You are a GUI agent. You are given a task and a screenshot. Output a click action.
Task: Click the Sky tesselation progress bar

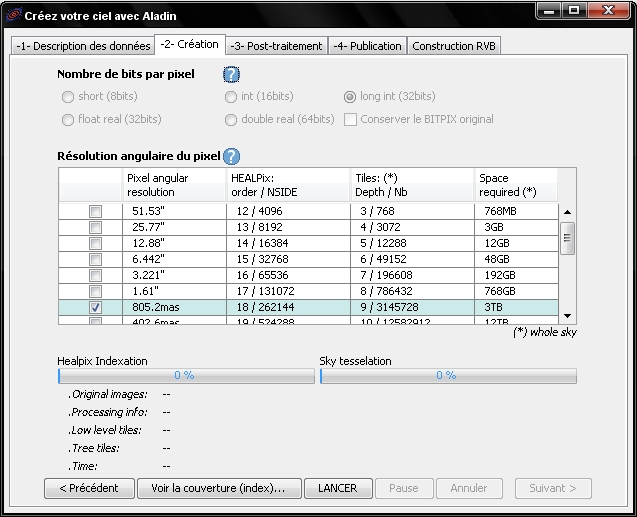tap(448, 376)
